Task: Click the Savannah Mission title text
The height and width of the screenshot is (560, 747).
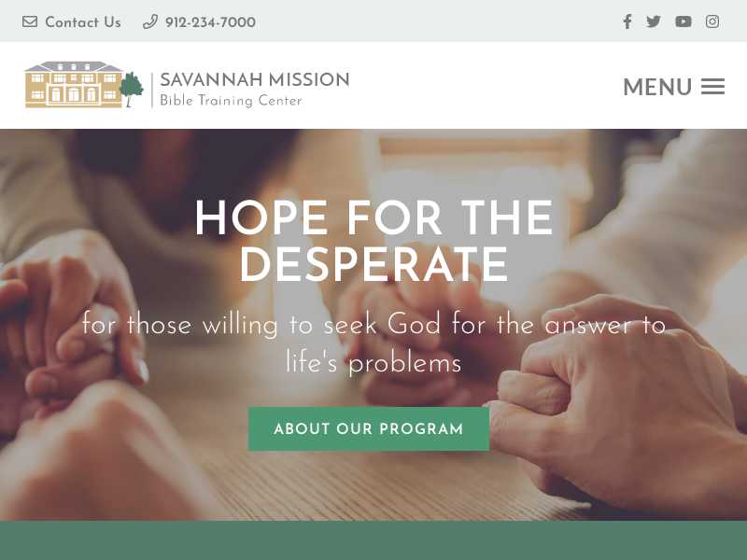Action: point(254,79)
